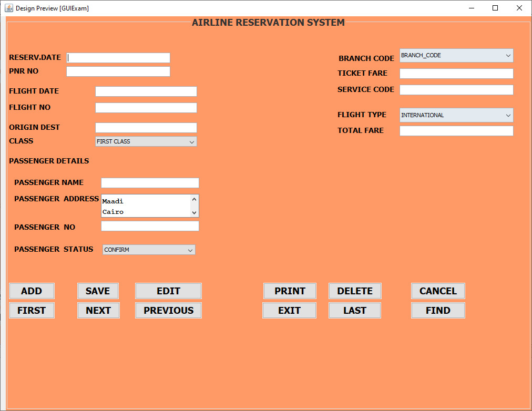Click the Java icon in title bar

click(9, 8)
